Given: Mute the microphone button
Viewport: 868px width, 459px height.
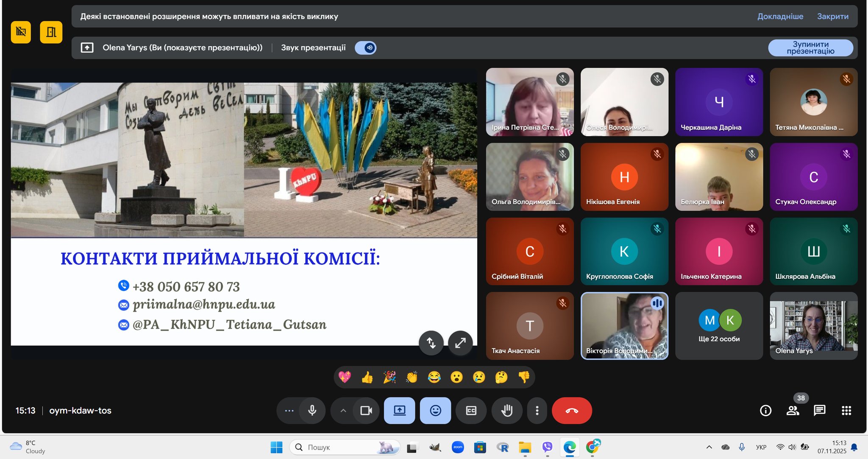Looking at the screenshot, I should pos(312,410).
